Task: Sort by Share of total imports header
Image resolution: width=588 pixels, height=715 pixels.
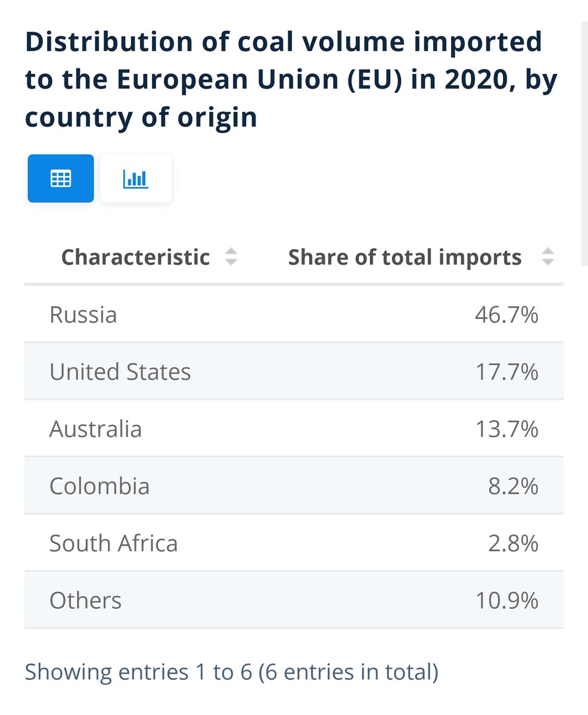Action: click(405, 257)
